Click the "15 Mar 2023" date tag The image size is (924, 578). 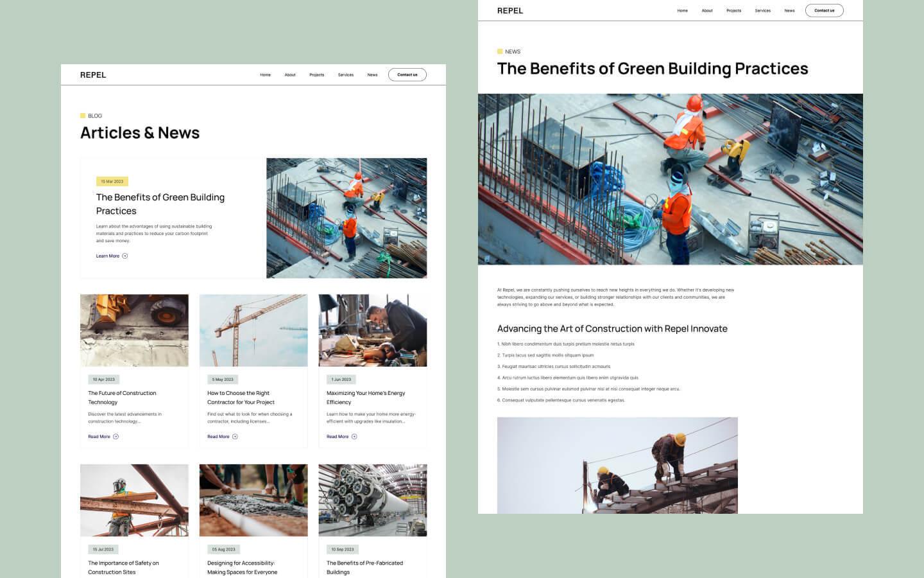click(x=113, y=181)
